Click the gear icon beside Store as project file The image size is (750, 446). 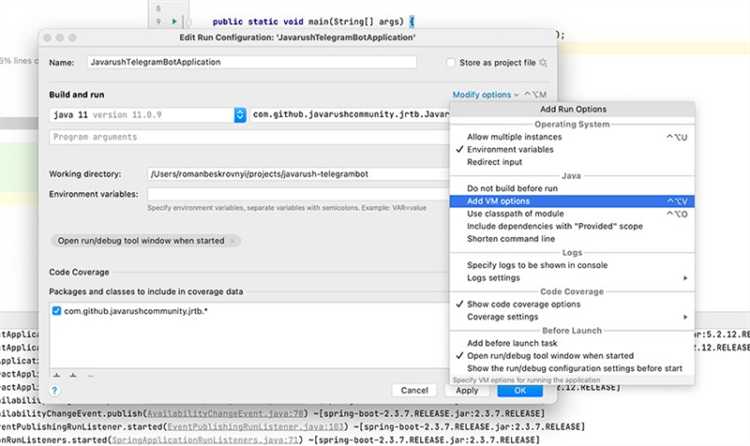click(x=543, y=63)
